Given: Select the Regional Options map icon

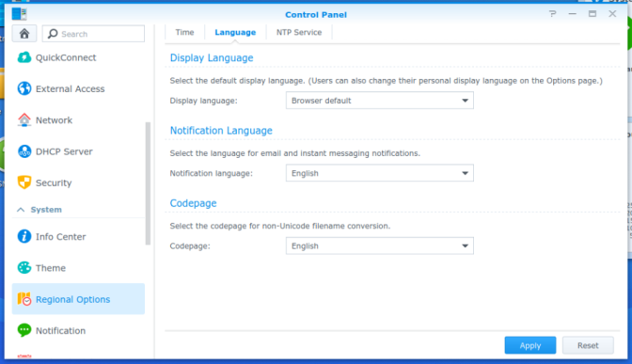Looking at the screenshot, I should click(x=24, y=299).
